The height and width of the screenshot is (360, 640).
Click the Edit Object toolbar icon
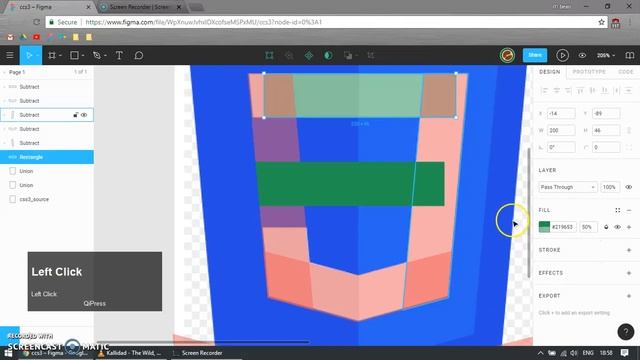[x=269, y=55]
